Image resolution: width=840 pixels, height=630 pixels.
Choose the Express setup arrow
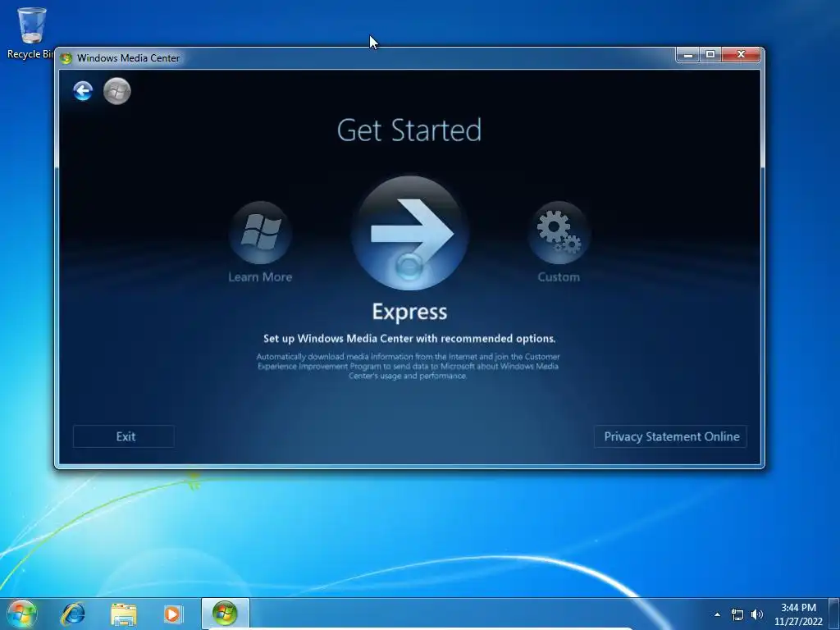[410, 233]
